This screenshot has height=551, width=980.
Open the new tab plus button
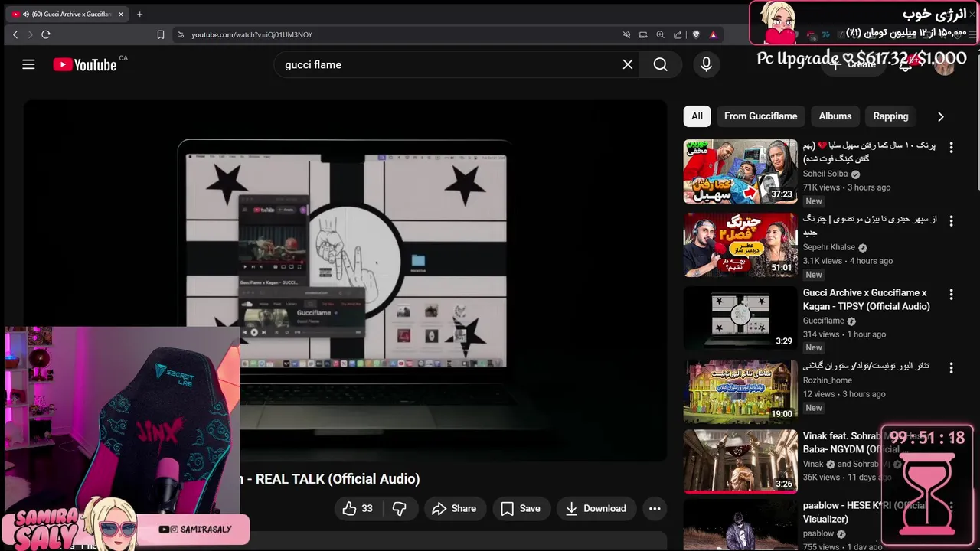coord(139,14)
